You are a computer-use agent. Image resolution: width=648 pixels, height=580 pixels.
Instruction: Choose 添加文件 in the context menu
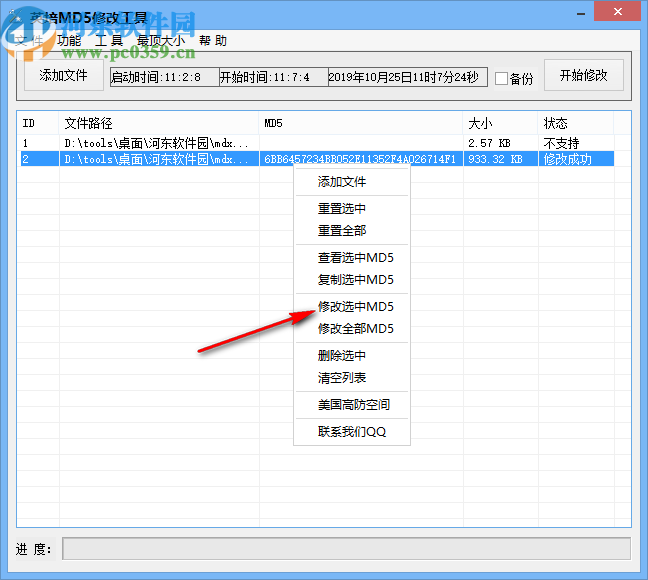[x=342, y=181]
